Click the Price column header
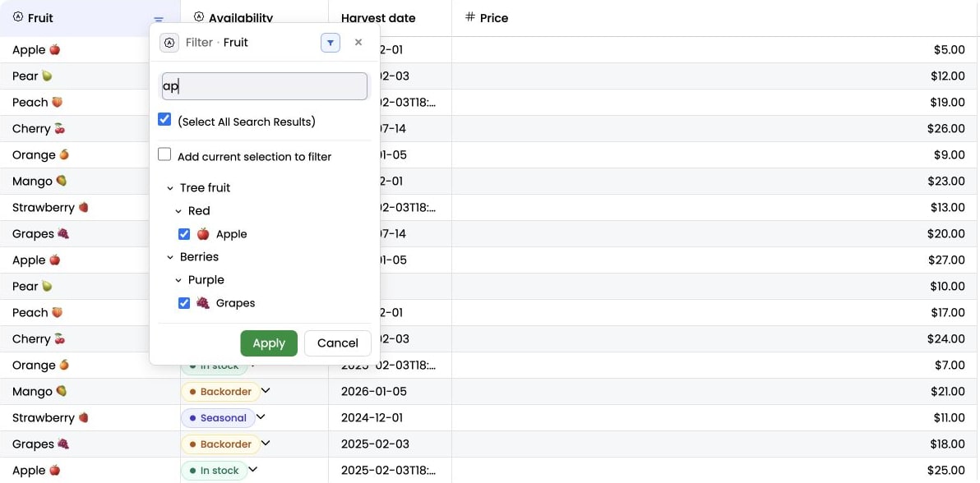 715,18
